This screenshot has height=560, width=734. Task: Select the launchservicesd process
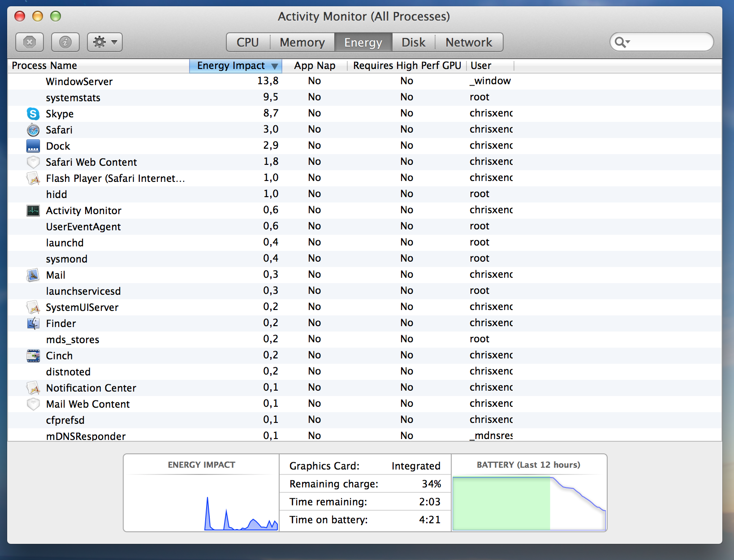pyautogui.click(x=83, y=291)
